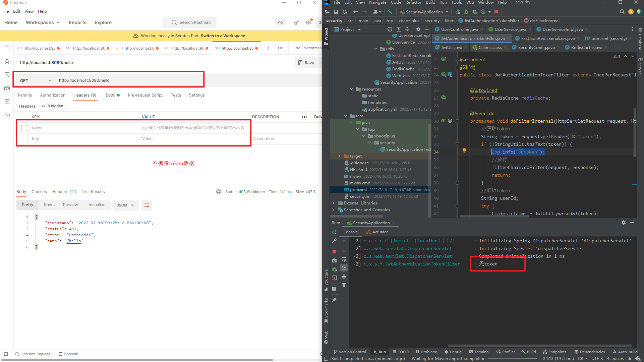Toggle the token checkbox in Headers
Screen dimensions: 644x362
tap(24, 128)
